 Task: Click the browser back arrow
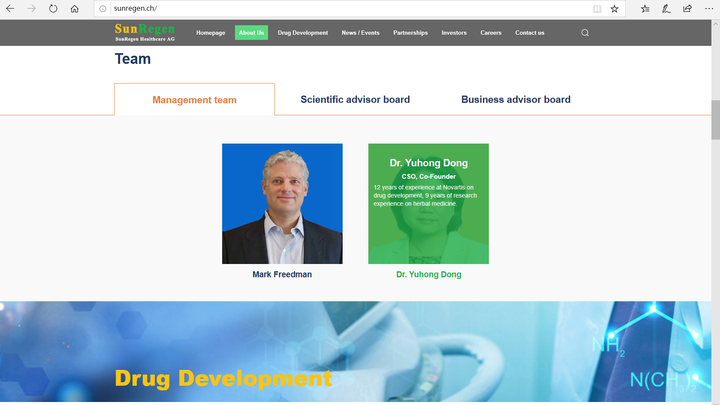click(x=10, y=8)
